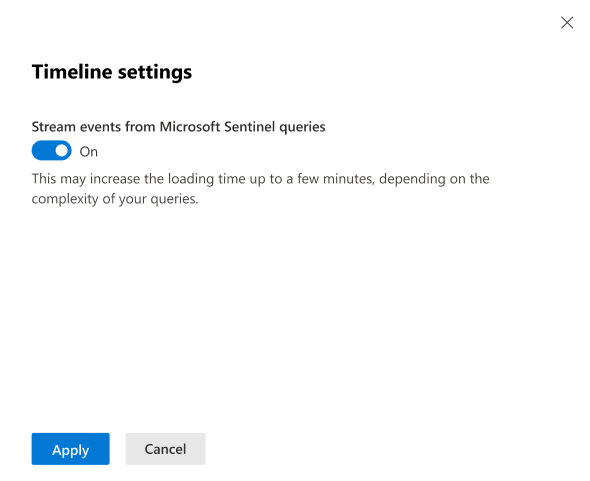The width and height of the screenshot is (590, 481).
Task: Cancel the timeline settings changes
Action: (165, 449)
